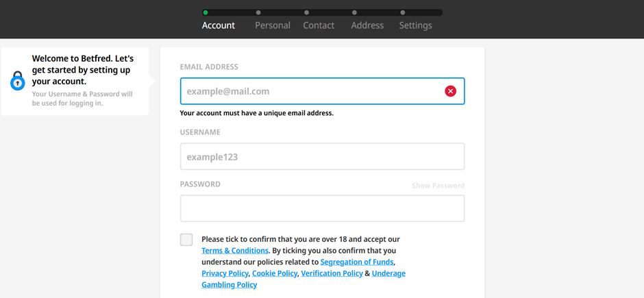Image resolution: width=644 pixels, height=298 pixels.
Task: Click the green Account progress dot
Action: (x=206, y=13)
